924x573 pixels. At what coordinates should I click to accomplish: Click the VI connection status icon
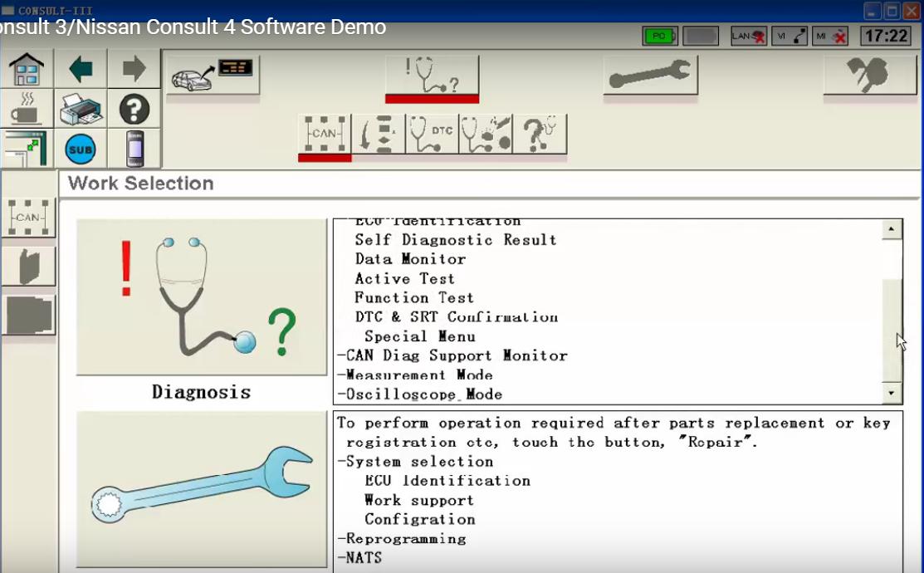pos(790,36)
